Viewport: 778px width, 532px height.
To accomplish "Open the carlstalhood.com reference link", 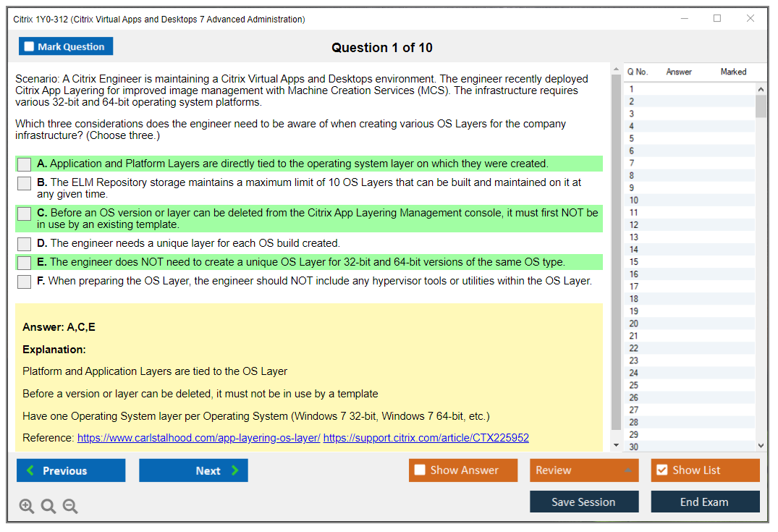I will (198, 438).
